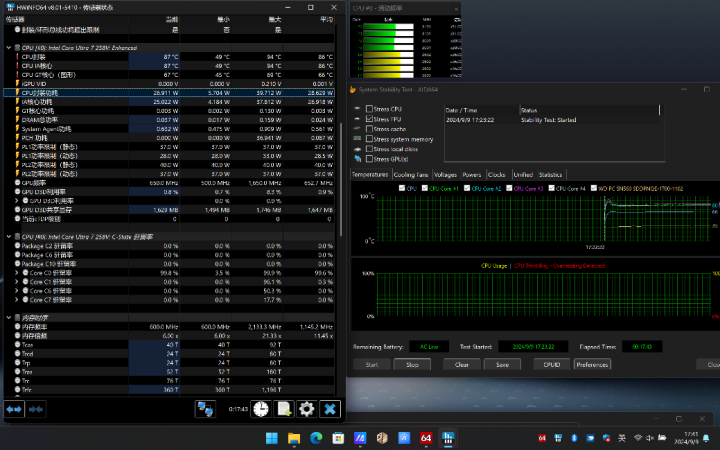Open HWiNFO remote network monitoring icon

(x=205, y=409)
